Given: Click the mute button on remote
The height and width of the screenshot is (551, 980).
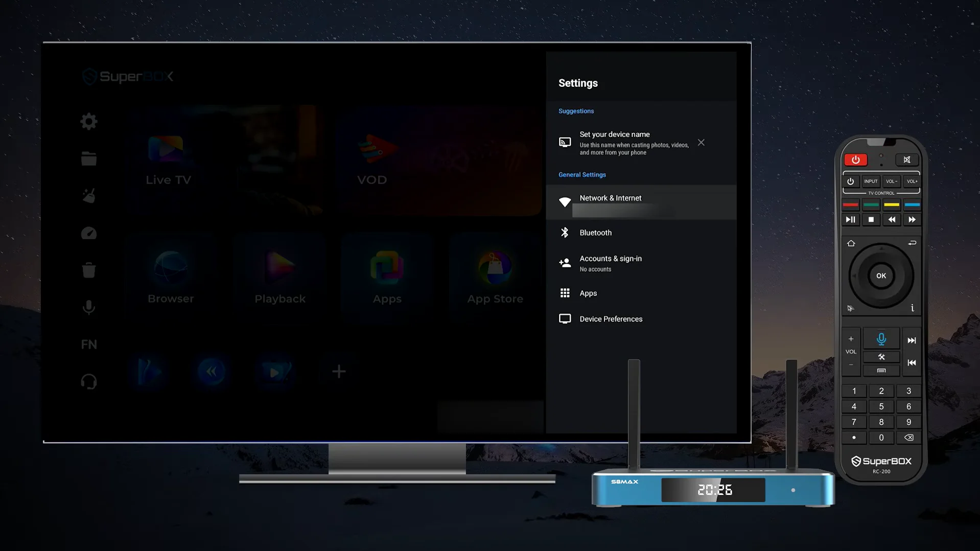Looking at the screenshot, I should tap(907, 160).
